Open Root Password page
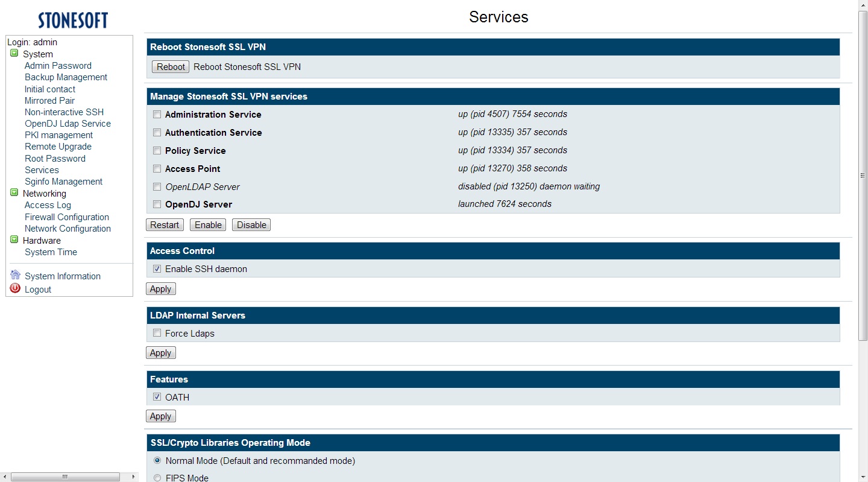The image size is (868, 482). 55,159
